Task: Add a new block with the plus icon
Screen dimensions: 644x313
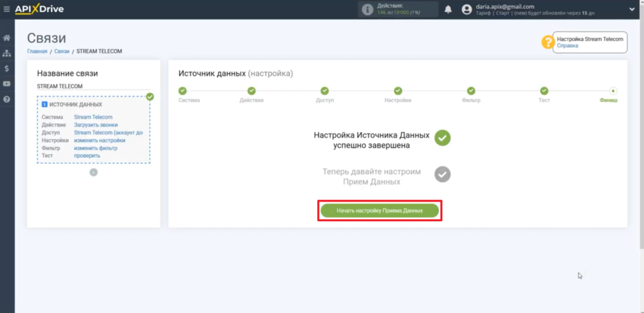Action: pos(93,172)
